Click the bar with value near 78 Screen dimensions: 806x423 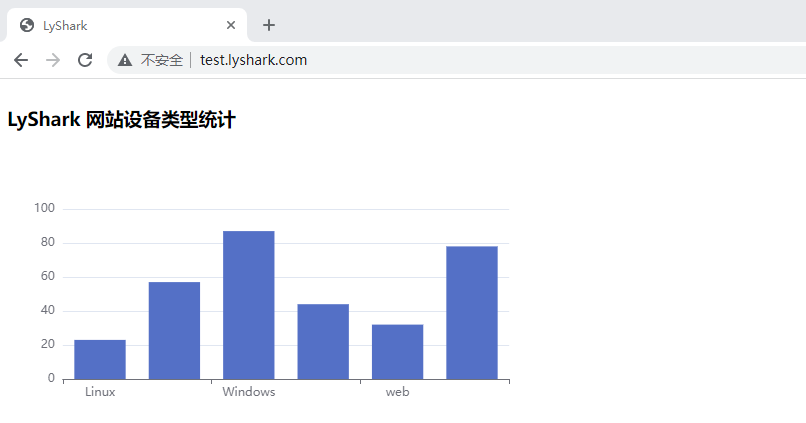tap(472, 312)
